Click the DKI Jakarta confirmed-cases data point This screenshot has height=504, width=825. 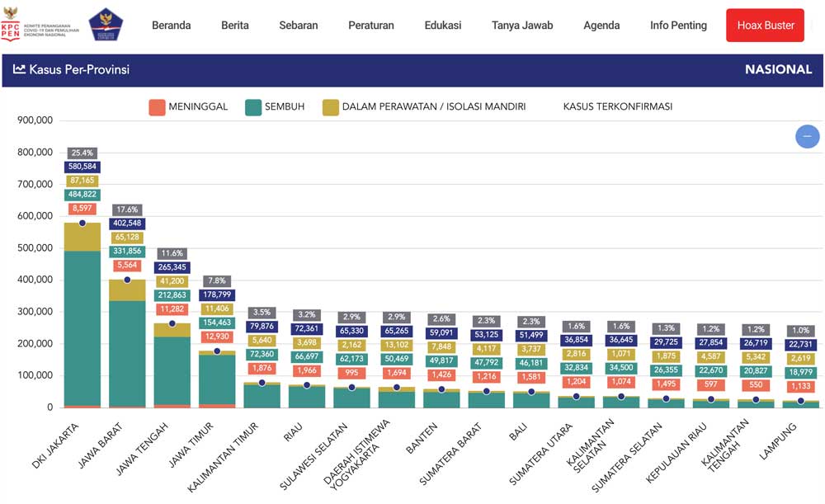click(x=82, y=223)
